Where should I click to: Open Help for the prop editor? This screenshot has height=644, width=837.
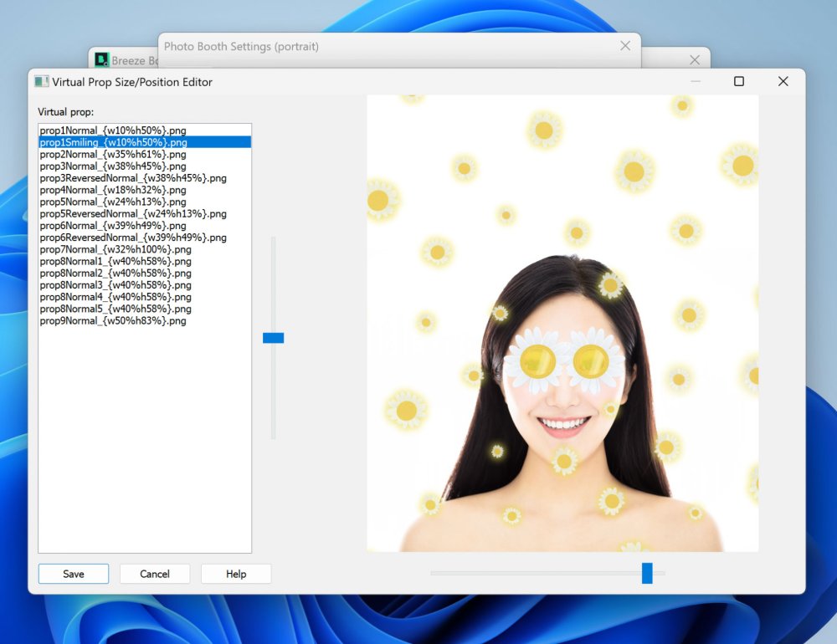pos(236,574)
